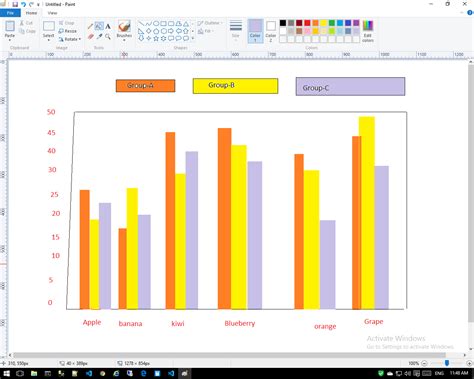Click the Undo arrow icon
474x379 pixels.
point(23,4)
